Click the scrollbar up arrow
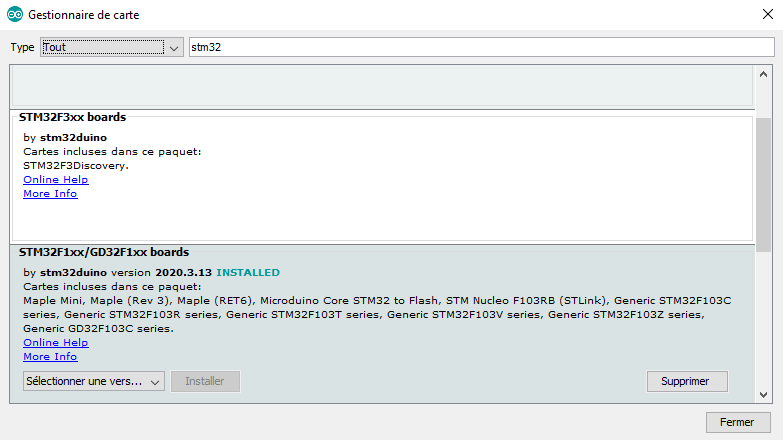The image size is (783, 440). [x=763, y=74]
